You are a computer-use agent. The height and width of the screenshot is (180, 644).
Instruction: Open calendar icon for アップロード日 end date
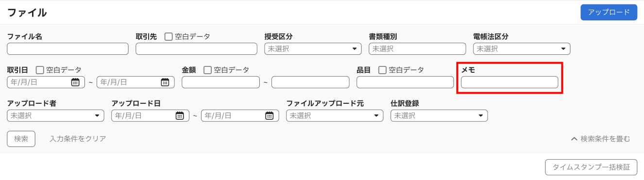pyautogui.click(x=270, y=115)
